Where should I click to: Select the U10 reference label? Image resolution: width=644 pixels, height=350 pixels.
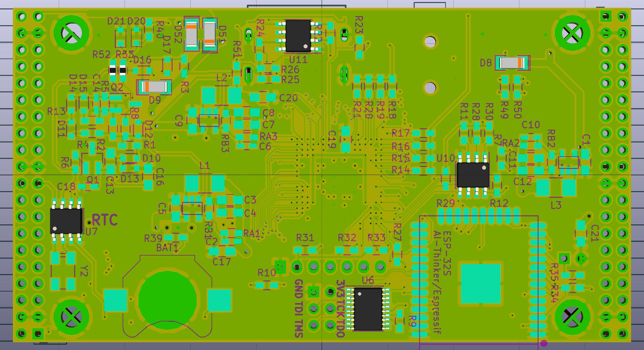point(446,158)
